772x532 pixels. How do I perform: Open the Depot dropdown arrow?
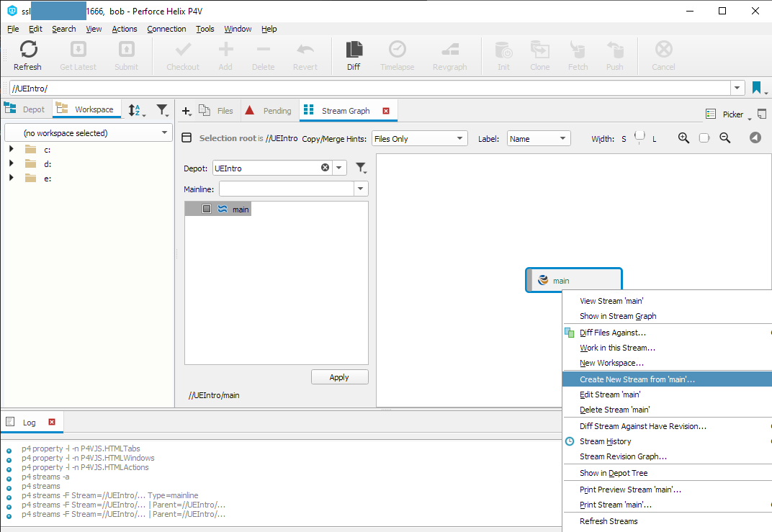(339, 168)
